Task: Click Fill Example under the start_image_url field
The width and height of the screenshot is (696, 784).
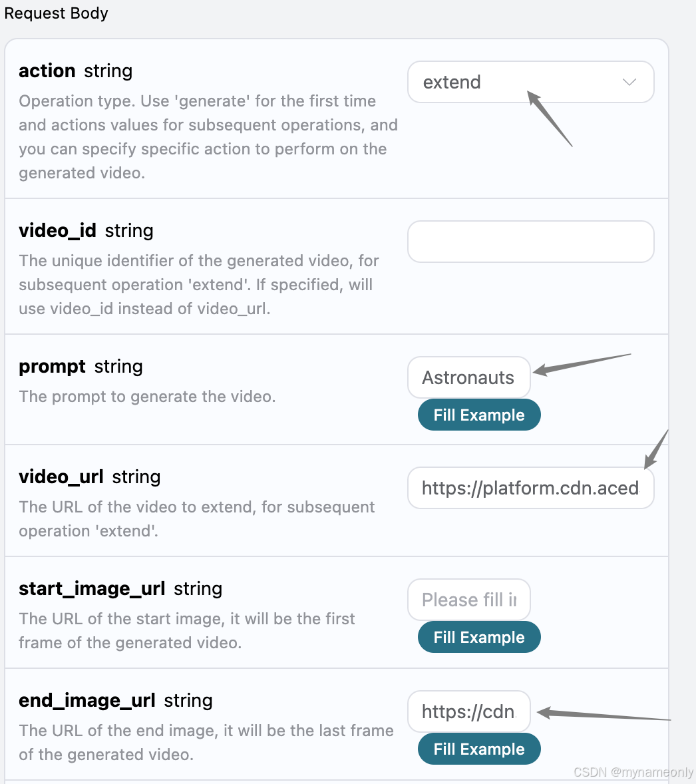Action: point(479,637)
